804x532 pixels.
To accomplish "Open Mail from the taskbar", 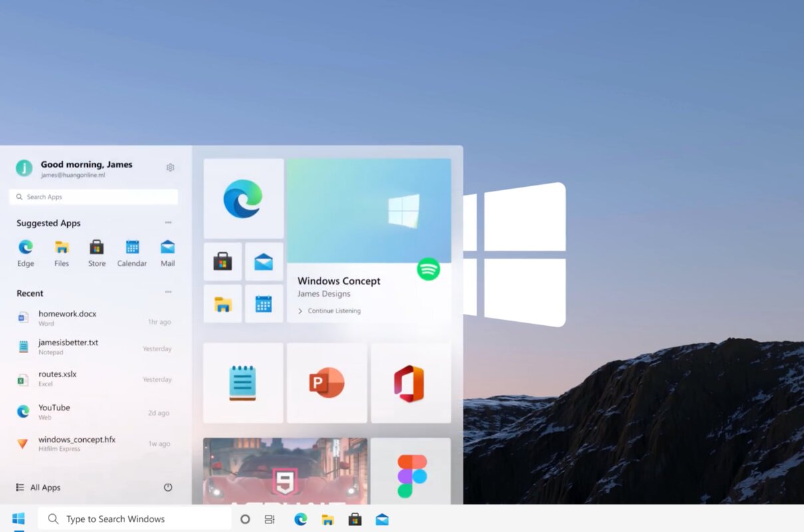I will click(382, 519).
